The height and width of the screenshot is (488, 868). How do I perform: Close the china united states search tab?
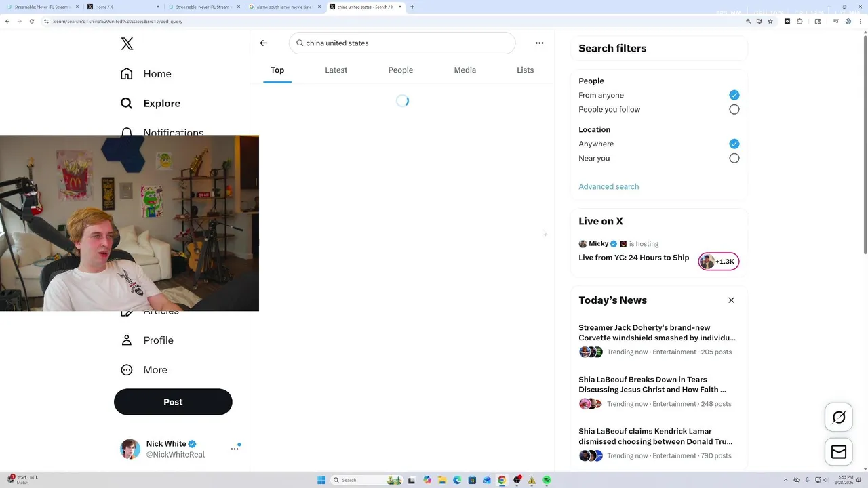400,7
